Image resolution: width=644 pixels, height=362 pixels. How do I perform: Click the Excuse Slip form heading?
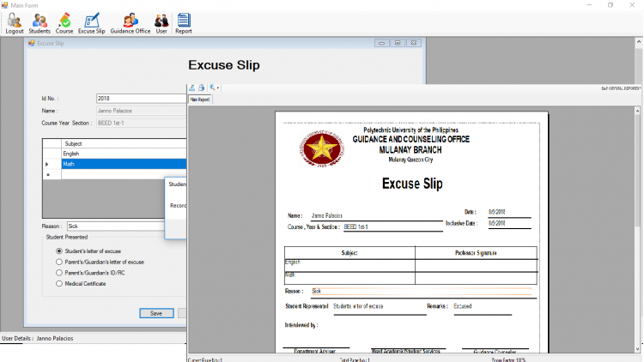(224, 65)
